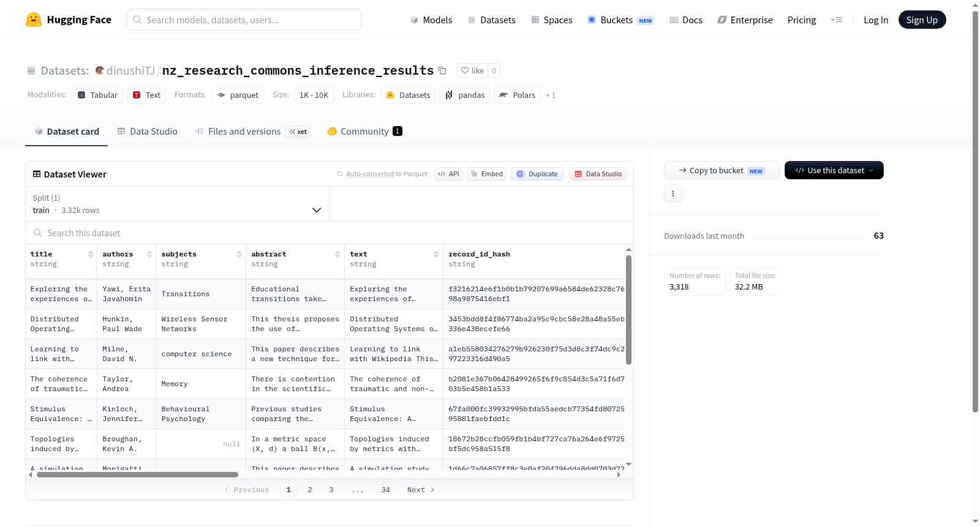Click the search magnifier in dataset search

point(38,233)
